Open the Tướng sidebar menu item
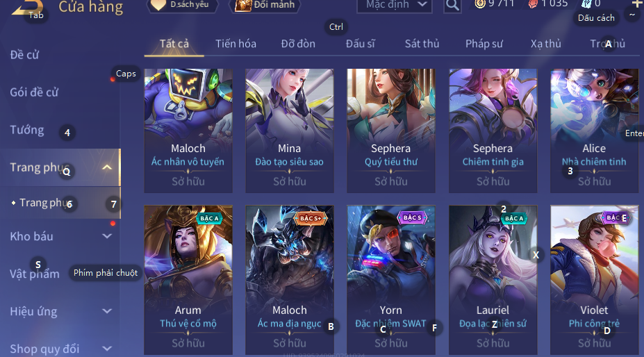644x357 pixels. click(26, 130)
